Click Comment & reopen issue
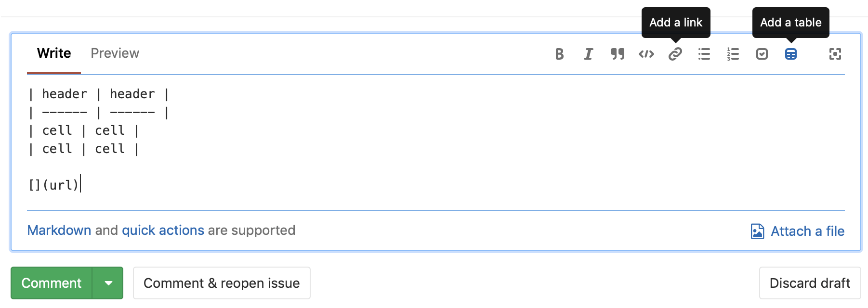The height and width of the screenshot is (308, 868). point(222,283)
